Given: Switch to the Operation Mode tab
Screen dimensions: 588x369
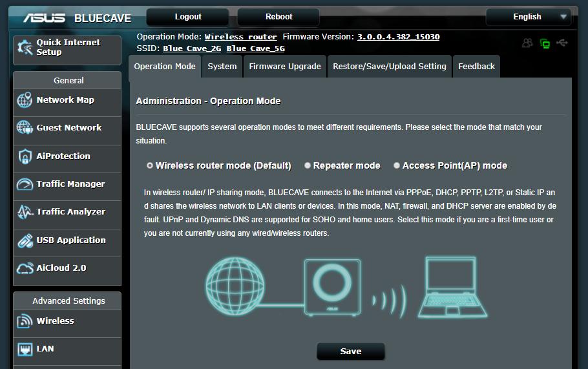Looking at the screenshot, I should (x=165, y=67).
